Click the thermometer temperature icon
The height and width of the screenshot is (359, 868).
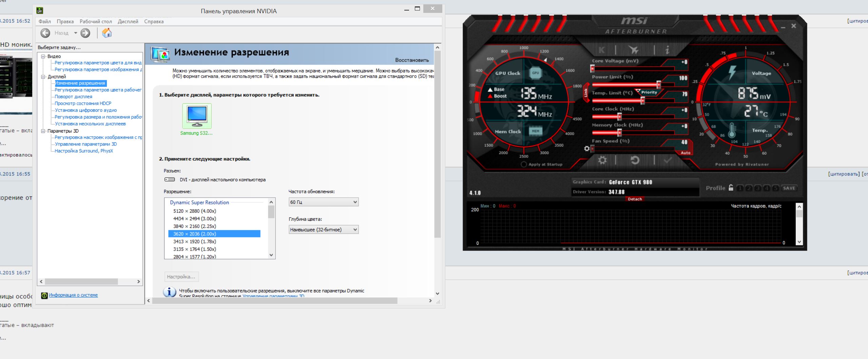pyautogui.click(x=732, y=131)
